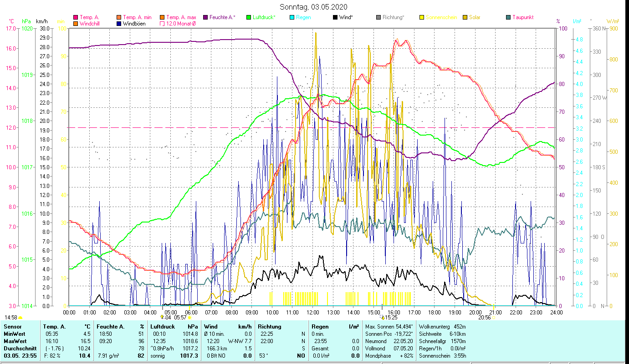The height and width of the screenshot is (364, 629).
Task: Click the blue Windböen legend icon
Action: pos(119,24)
